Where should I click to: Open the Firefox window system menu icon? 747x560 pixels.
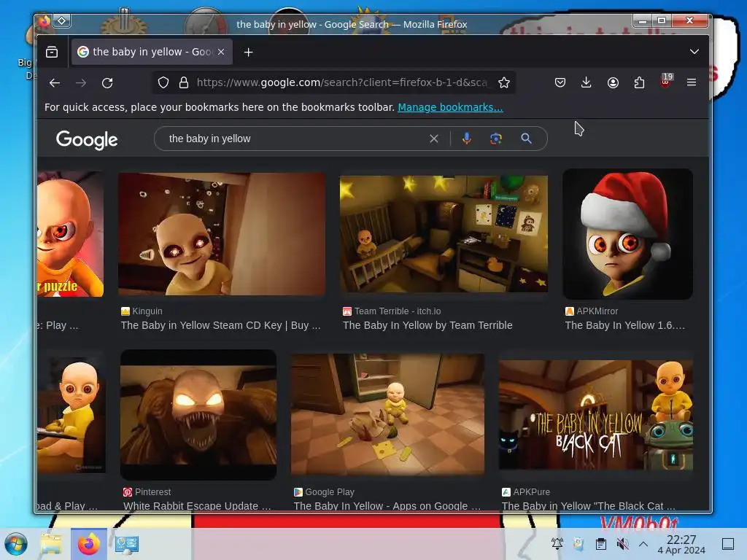coord(44,21)
